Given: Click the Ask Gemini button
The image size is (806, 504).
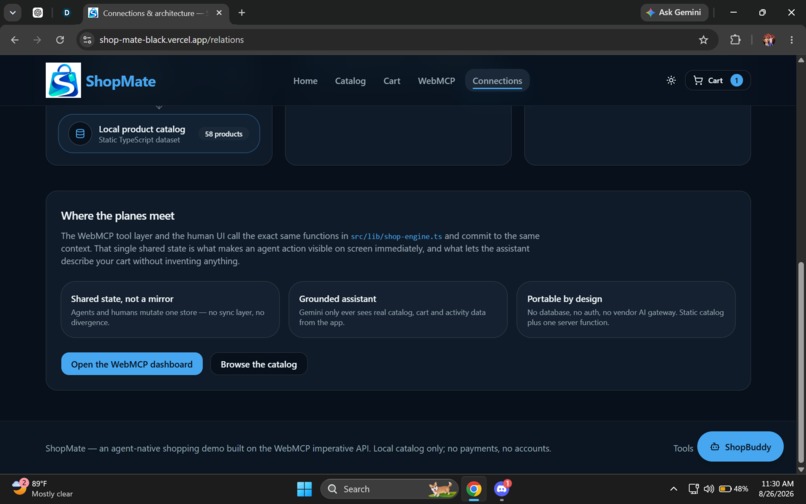Looking at the screenshot, I should (674, 12).
